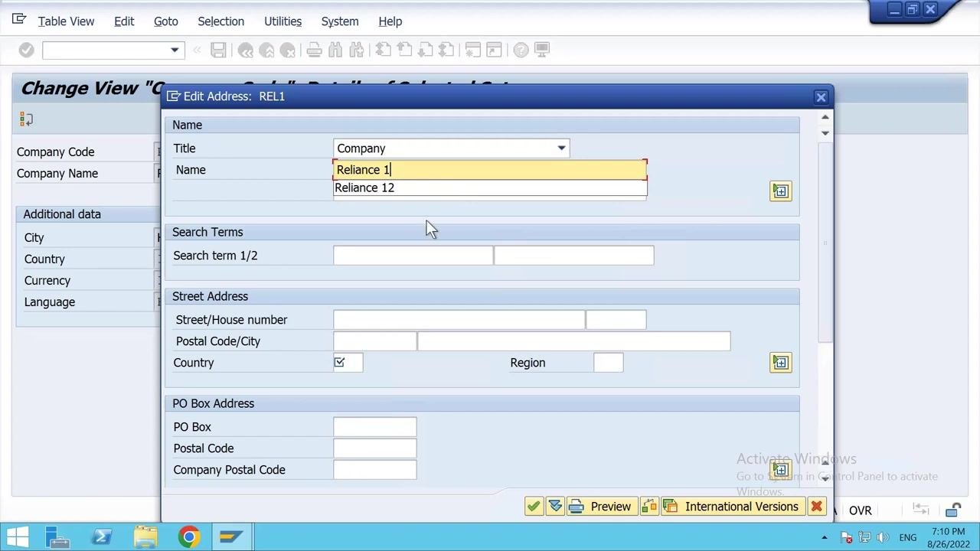Expand more fields in the Name section
Screen dimensions: 980x551
coord(780,191)
